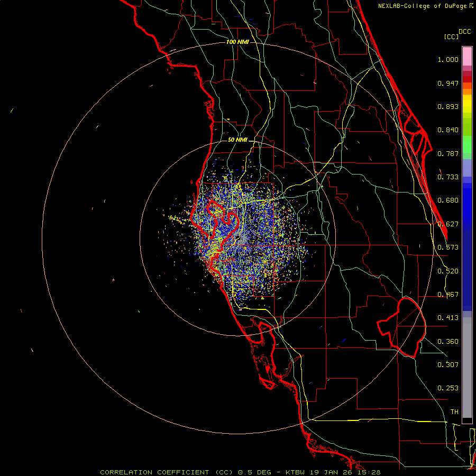Image resolution: width=476 pixels, height=476 pixels.
Task: Click the TH label on the color scale
Action: point(454,411)
